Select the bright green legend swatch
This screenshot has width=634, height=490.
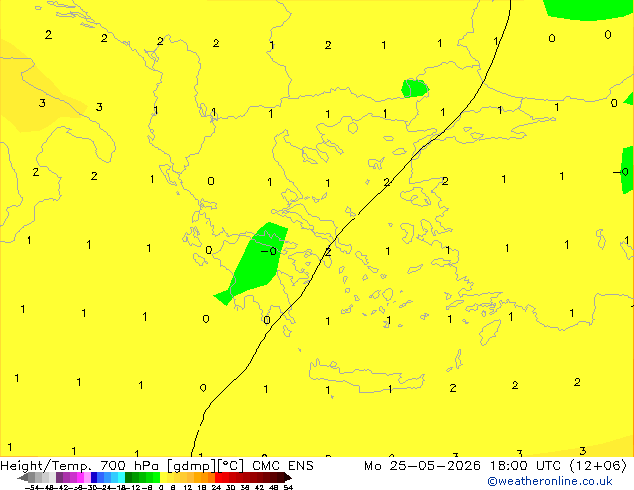point(156,477)
